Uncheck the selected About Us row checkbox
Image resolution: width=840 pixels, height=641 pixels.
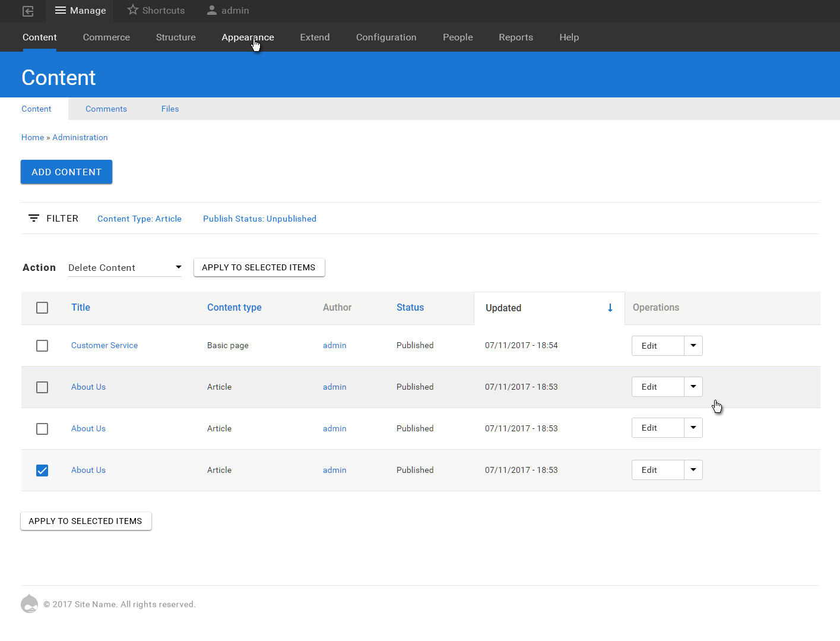(x=42, y=470)
